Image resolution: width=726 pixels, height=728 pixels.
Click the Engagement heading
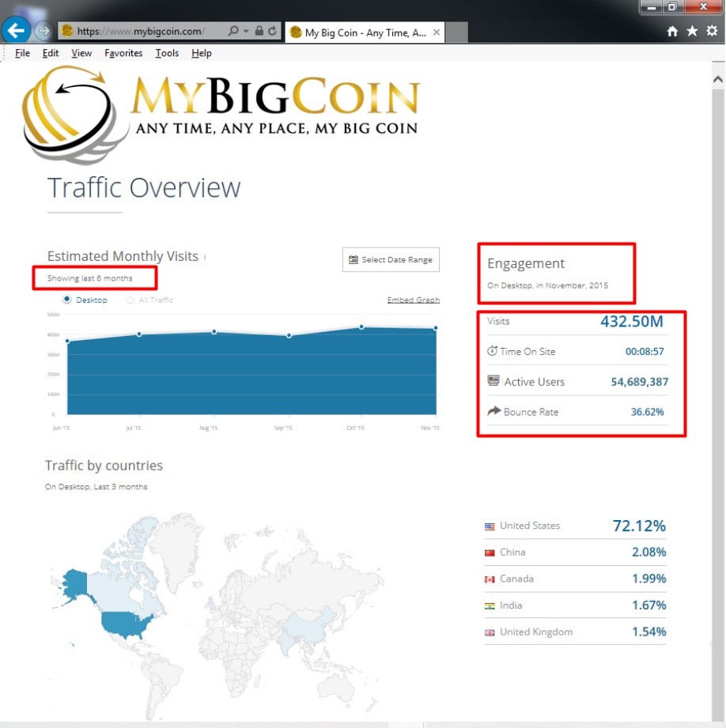pyautogui.click(x=526, y=263)
